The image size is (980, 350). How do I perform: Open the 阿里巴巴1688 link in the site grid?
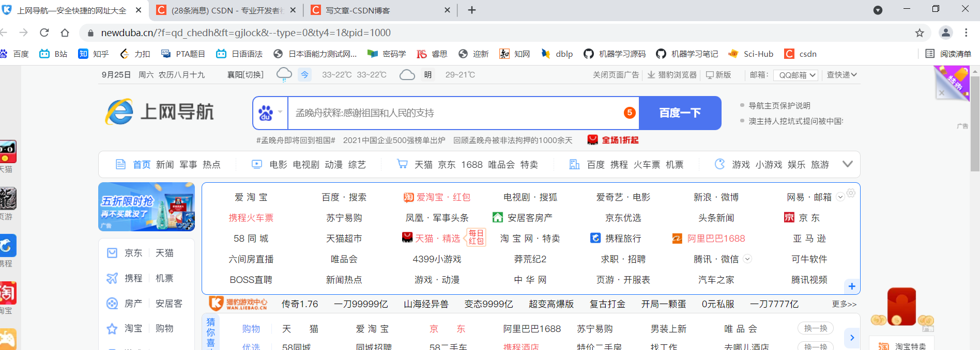click(x=716, y=238)
